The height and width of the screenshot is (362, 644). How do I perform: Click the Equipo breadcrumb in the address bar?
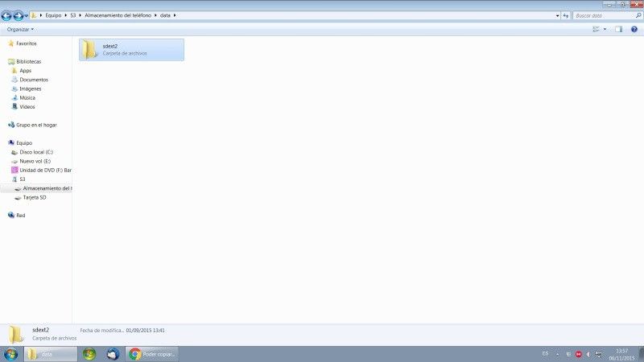pos(53,15)
